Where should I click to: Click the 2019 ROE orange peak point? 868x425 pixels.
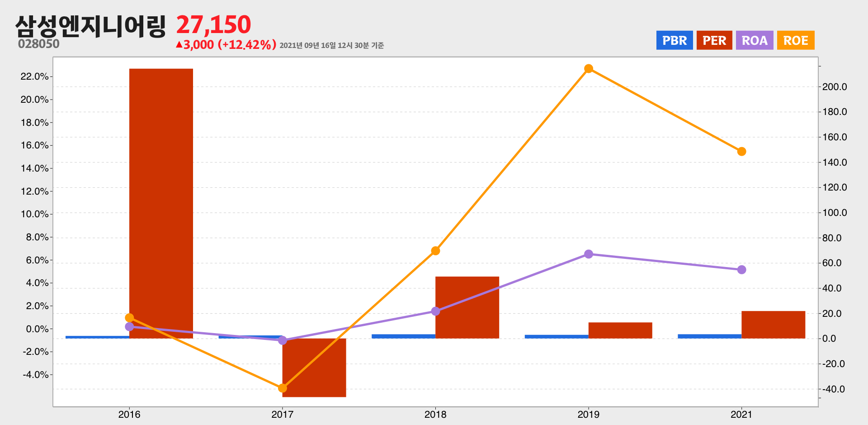tap(589, 69)
